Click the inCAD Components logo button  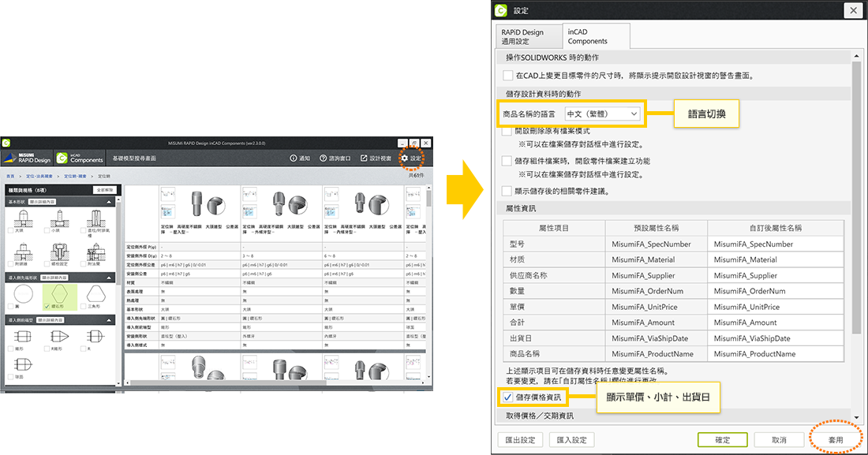tap(80, 159)
